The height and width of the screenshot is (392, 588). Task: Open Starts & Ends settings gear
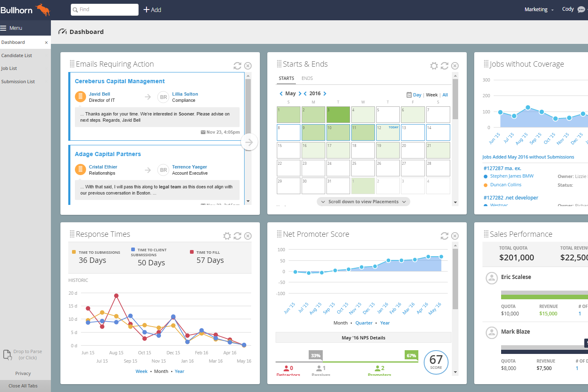434,66
